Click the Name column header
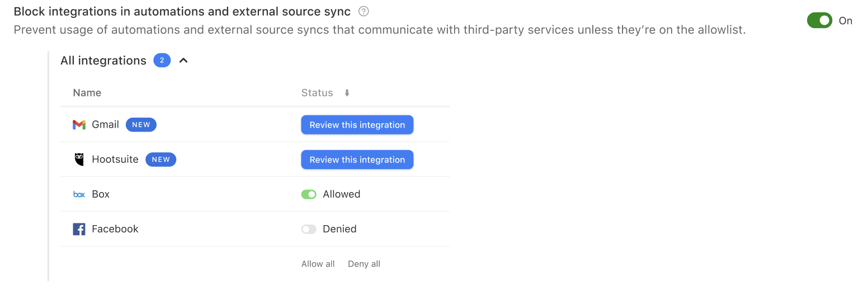868x289 pixels. click(x=87, y=93)
